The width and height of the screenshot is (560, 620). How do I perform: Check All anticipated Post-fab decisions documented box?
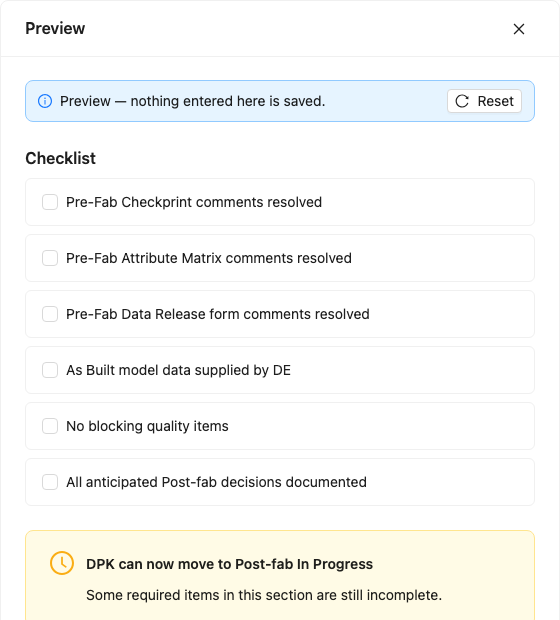point(50,482)
